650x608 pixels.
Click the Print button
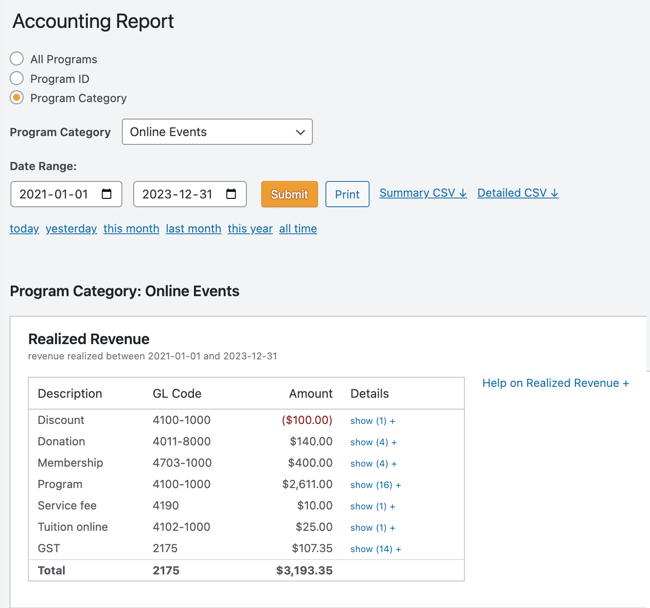[x=347, y=194]
